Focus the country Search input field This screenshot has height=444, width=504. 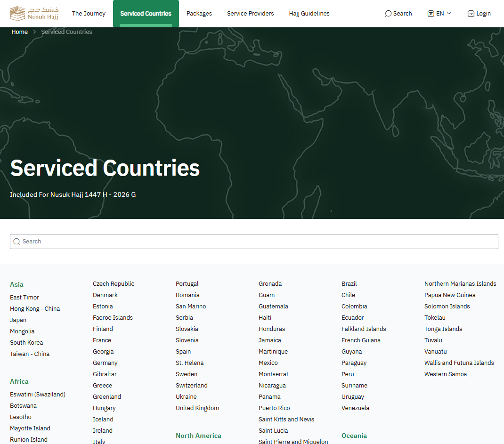click(x=254, y=242)
